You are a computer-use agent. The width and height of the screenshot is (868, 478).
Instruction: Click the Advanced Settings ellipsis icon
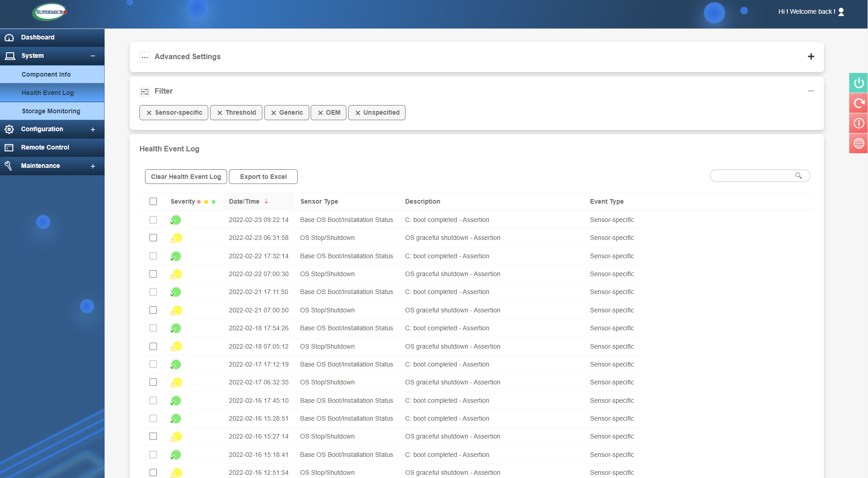(x=145, y=57)
